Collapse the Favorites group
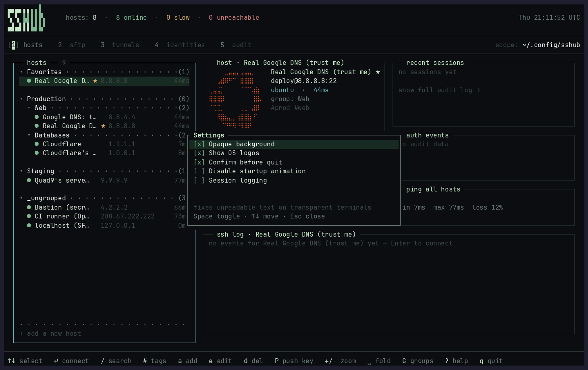 coord(21,72)
